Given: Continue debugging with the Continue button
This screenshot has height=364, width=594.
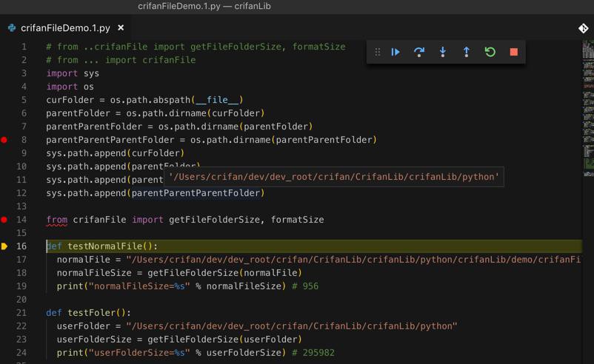Looking at the screenshot, I should tap(395, 52).
